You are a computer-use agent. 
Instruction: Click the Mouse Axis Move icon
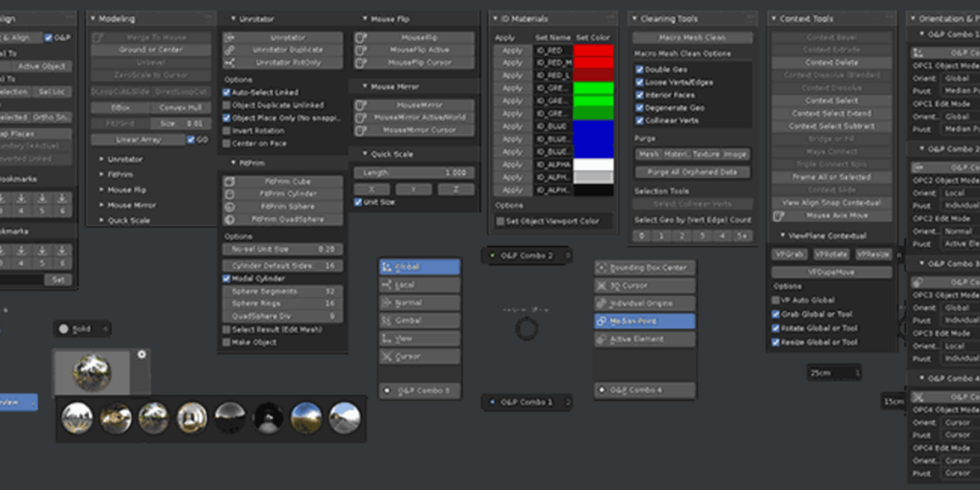point(778,215)
